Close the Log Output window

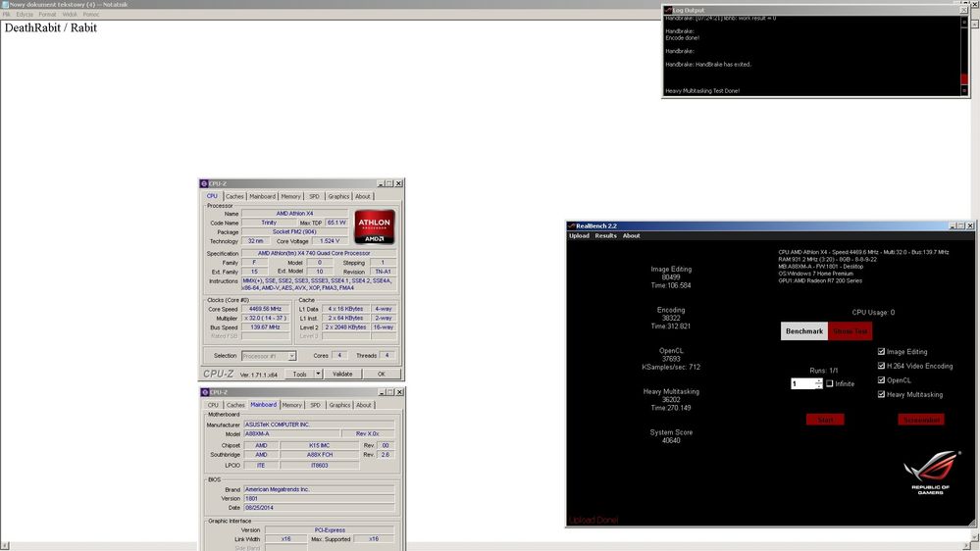963,10
